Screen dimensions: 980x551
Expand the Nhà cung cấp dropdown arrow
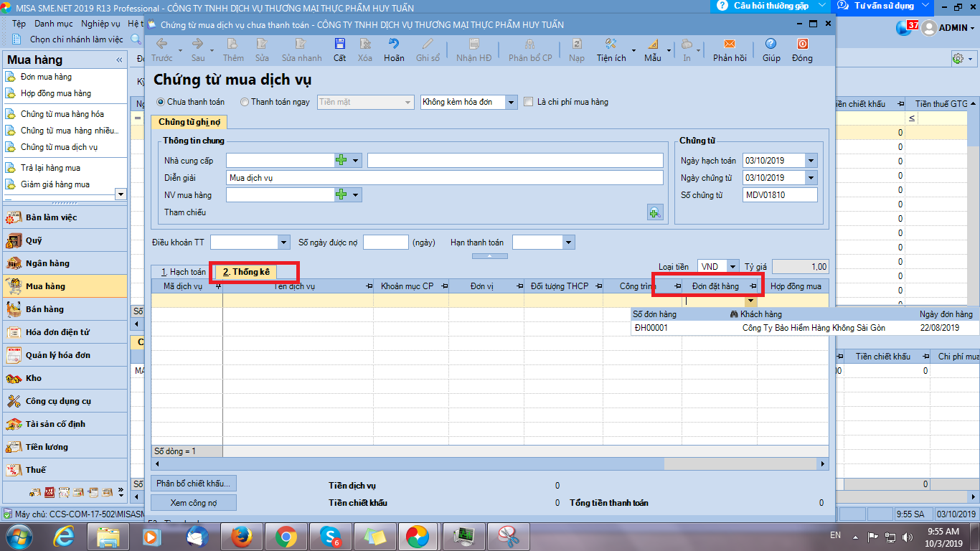point(355,160)
